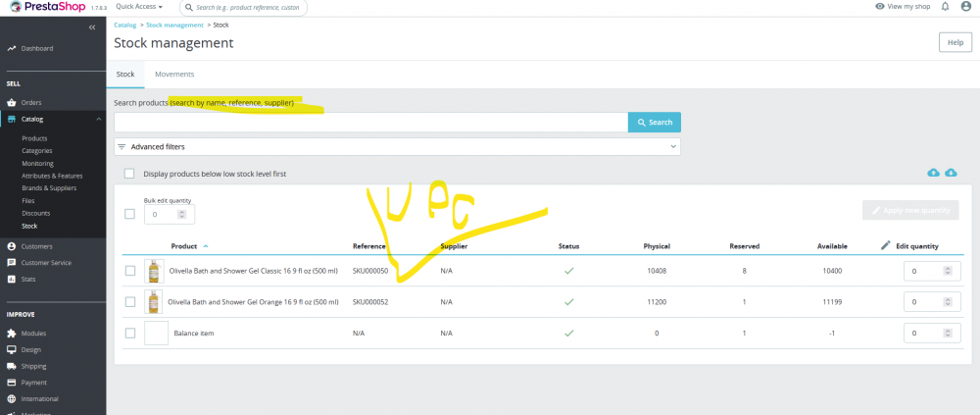Click the Supplier column header
Image resolution: width=980 pixels, height=415 pixels.
(455, 246)
